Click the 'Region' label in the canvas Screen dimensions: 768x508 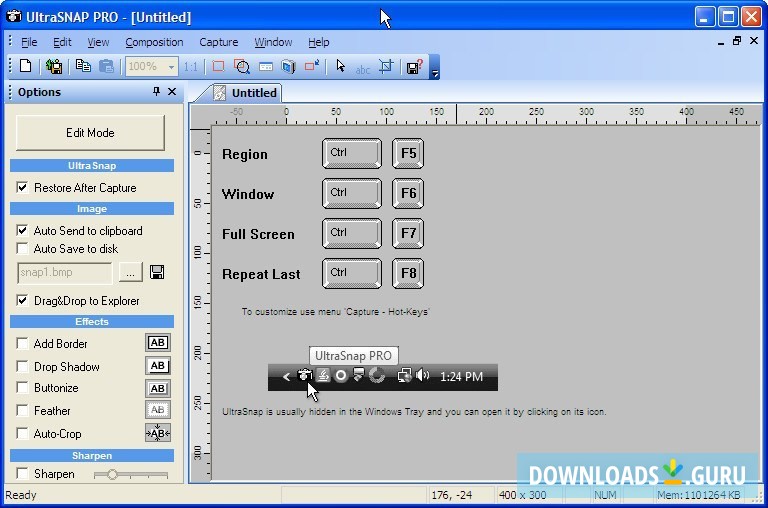245,154
